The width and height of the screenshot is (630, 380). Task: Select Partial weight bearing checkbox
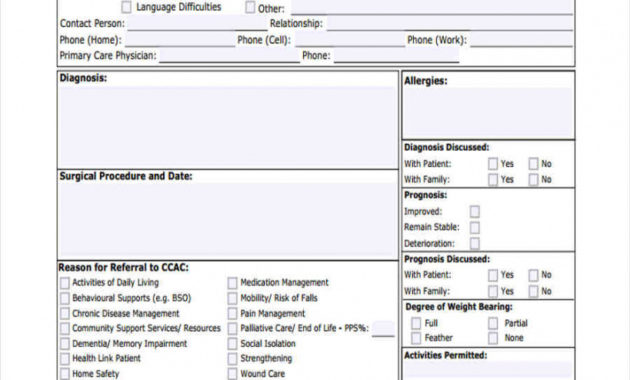coord(493,323)
